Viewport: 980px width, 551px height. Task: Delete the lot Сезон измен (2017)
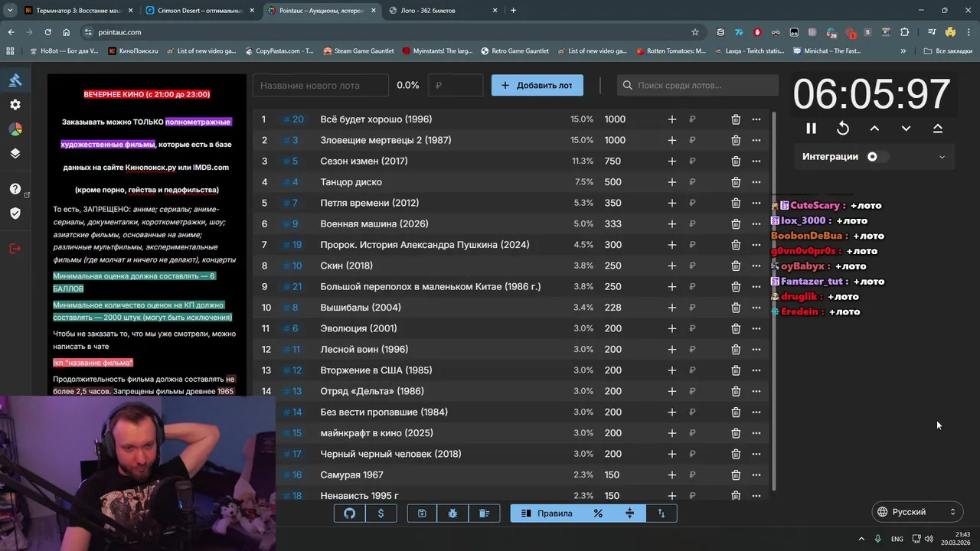(736, 161)
